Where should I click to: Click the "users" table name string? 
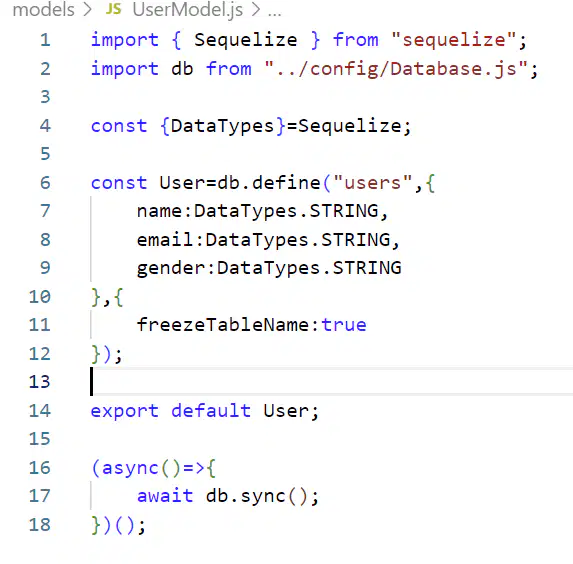pos(373,182)
